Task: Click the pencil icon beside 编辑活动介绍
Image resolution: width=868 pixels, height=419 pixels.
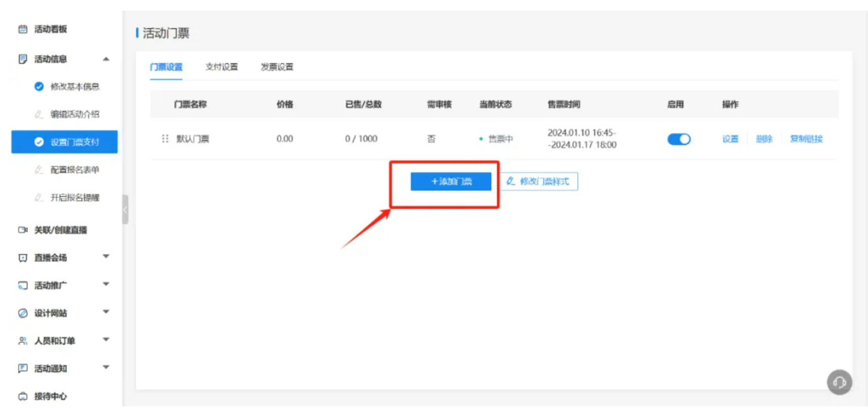Action: [x=39, y=114]
